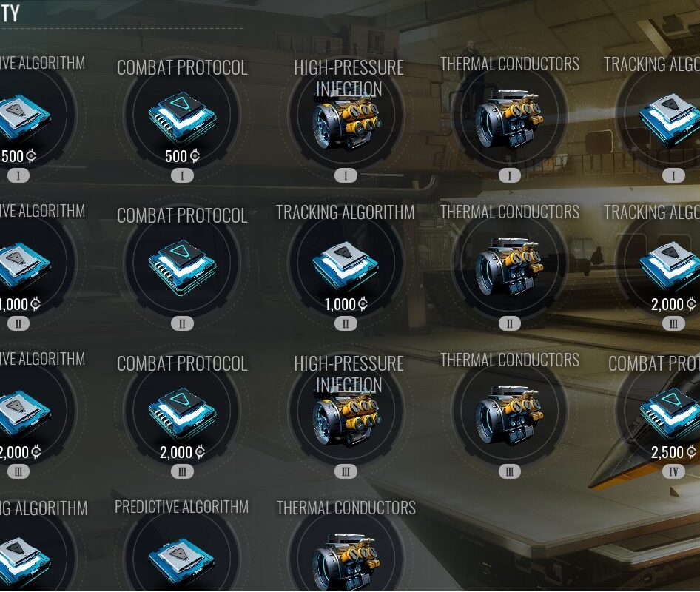Click the tier IV badge under Combat Protocol
700x592 pixels.
point(673,471)
